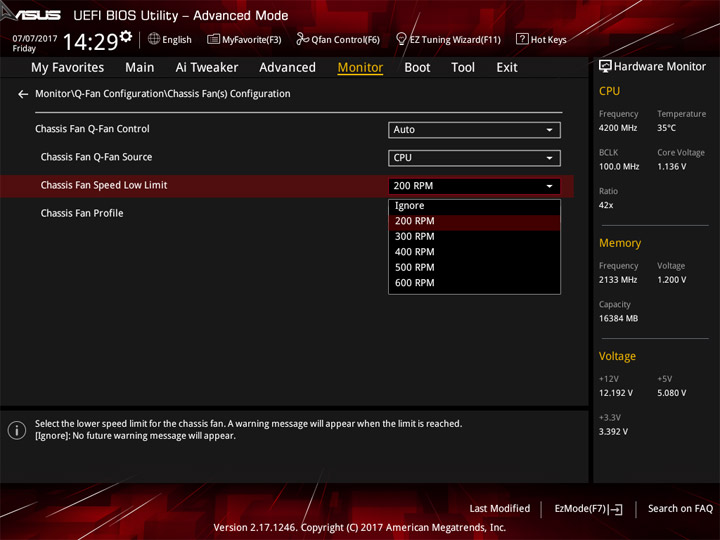Screen dimensions: 720x540
Task: Select the Monitor tab
Action: click(360, 68)
